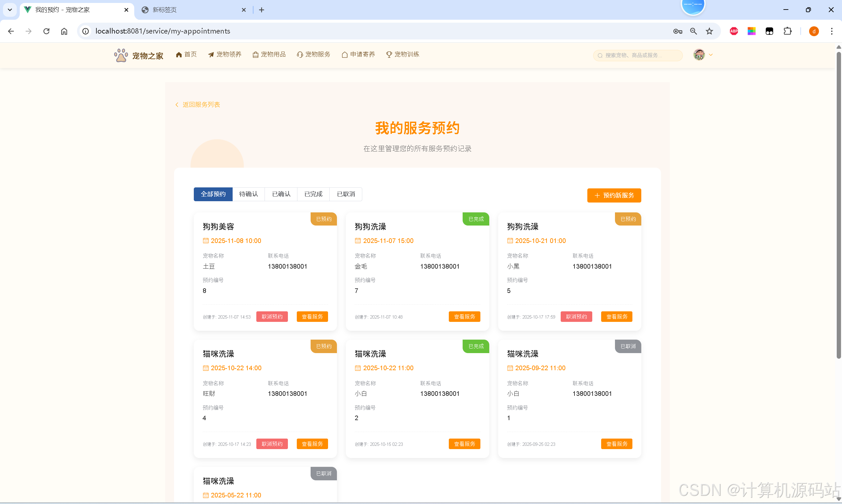Click the date 2025-05-22 11:00
The width and height of the screenshot is (842, 504).
[x=236, y=495]
